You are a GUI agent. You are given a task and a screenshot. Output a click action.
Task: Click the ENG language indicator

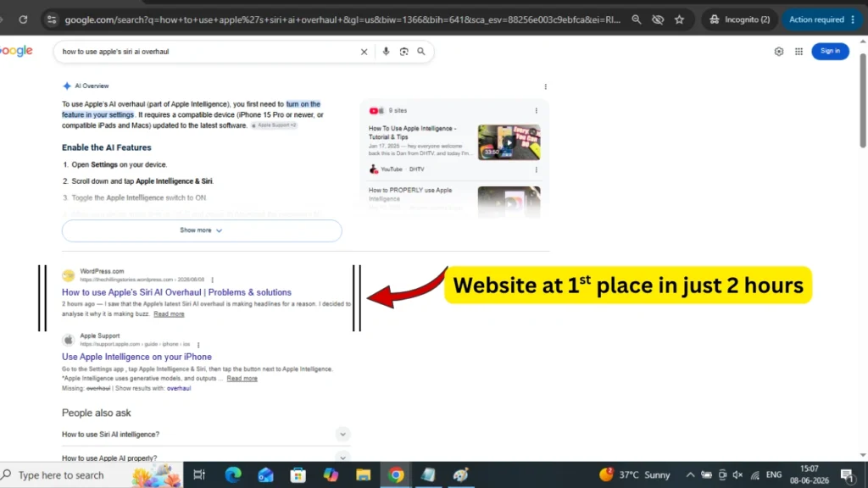pos(774,474)
